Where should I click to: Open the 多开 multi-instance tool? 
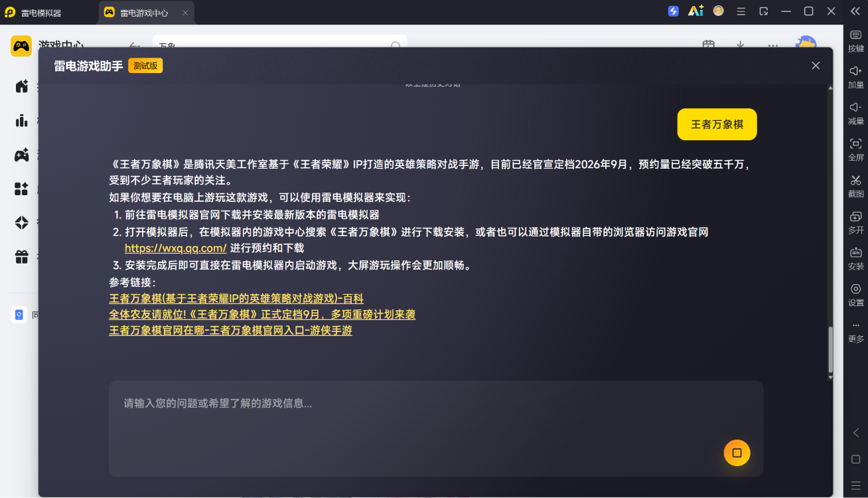pos(856,222)
